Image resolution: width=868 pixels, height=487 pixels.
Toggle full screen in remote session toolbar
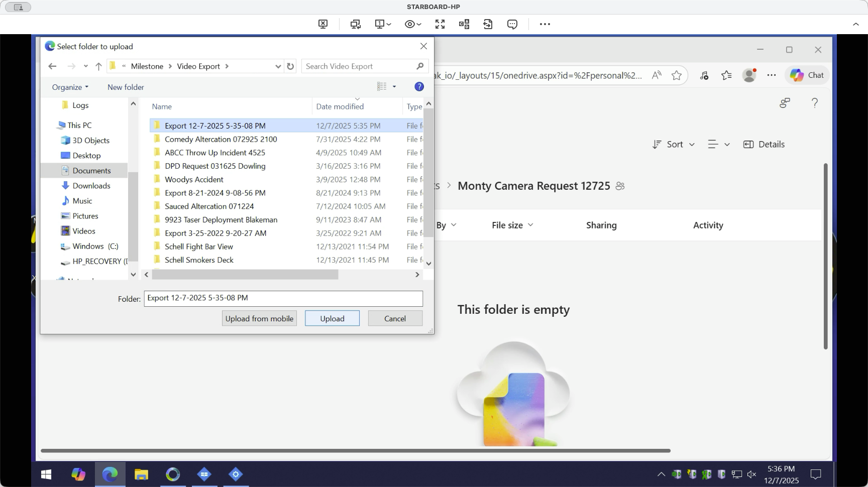coord(440,24)
